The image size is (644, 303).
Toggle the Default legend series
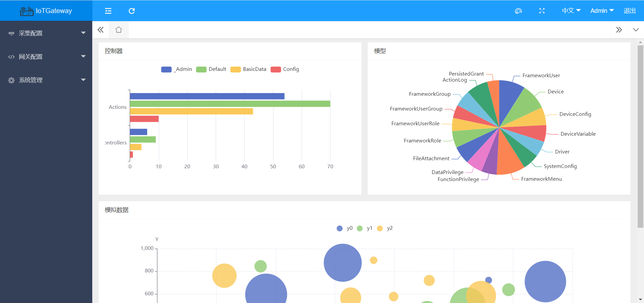click(211, 69)
